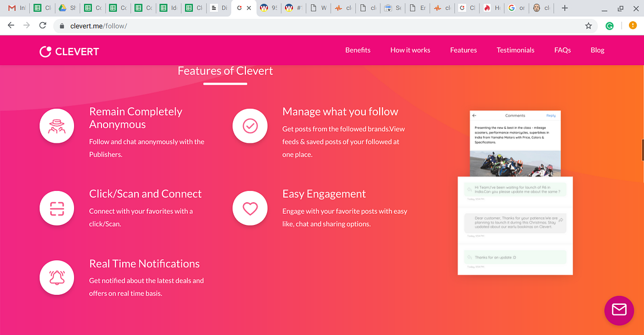644x335 pixels.
Task: Open the Benefits nav link
Action: (x=358, y=50)
